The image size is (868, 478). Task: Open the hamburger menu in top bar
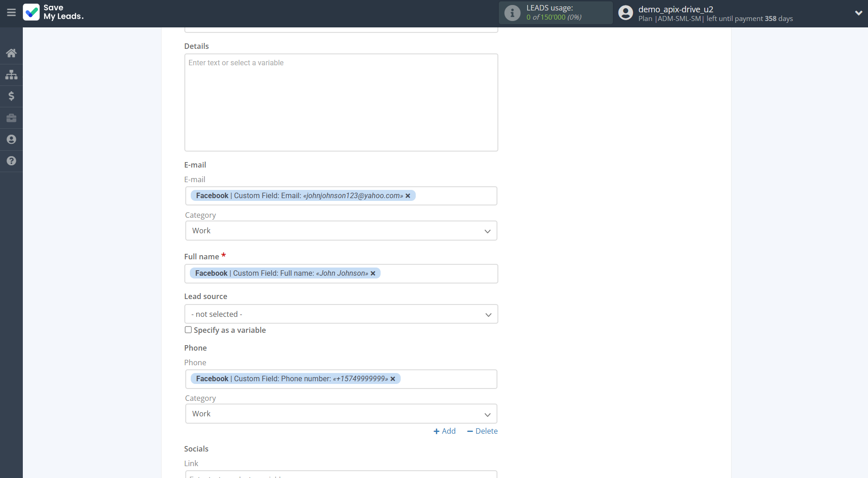[11, 12]
